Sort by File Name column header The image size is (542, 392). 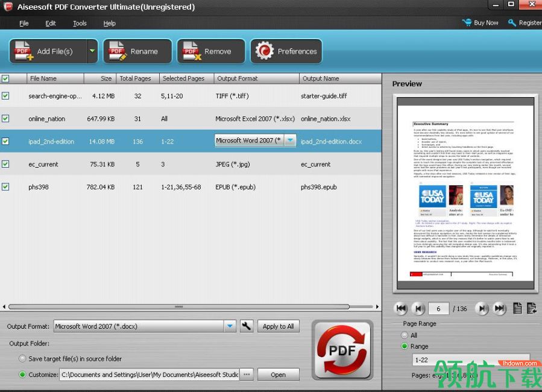click(x=55, y=78)
